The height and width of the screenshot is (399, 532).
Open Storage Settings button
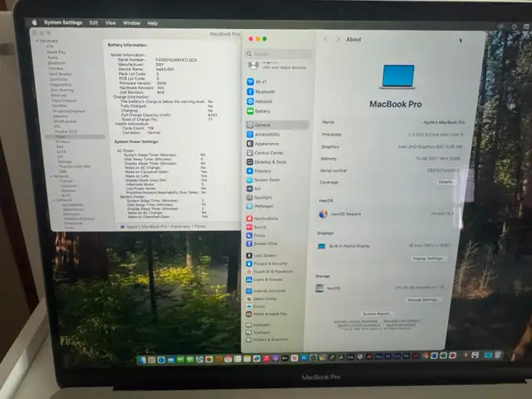coord(422,300)
